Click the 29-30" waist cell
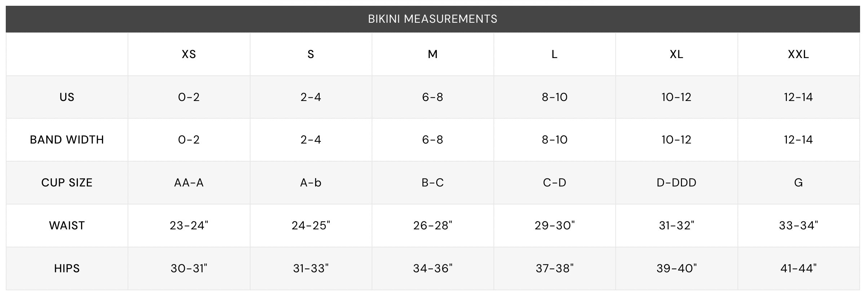868x295 pixels. (x=555, y=225)
